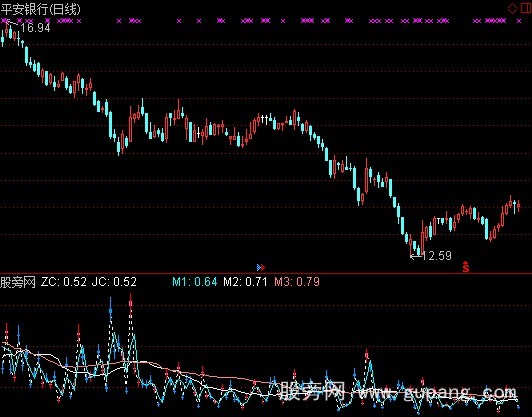Click the M2: 0.71 value
Viewport: 532px width, 417px height.
click(245, 282)
